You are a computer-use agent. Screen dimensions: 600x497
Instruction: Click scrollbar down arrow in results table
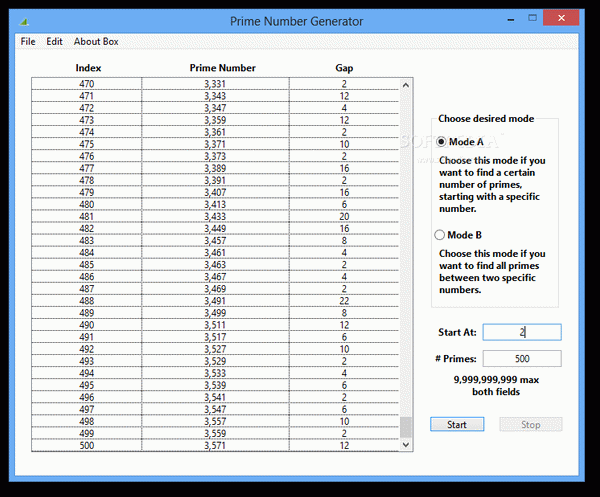coord(406,444)
